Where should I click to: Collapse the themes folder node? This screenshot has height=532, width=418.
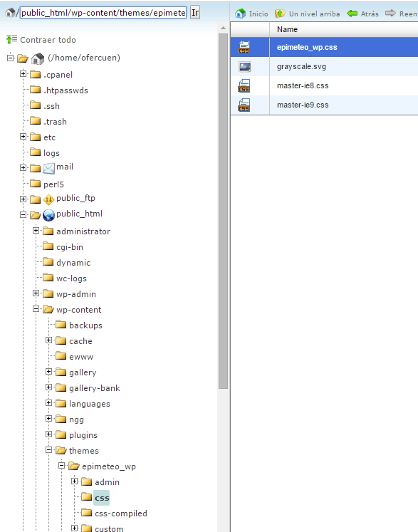point(48,450)
